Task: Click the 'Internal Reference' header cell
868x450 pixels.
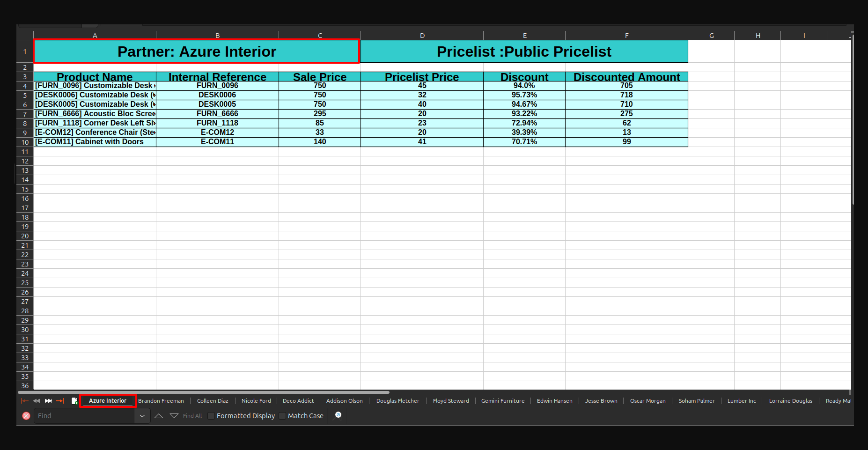Action: 217,77
